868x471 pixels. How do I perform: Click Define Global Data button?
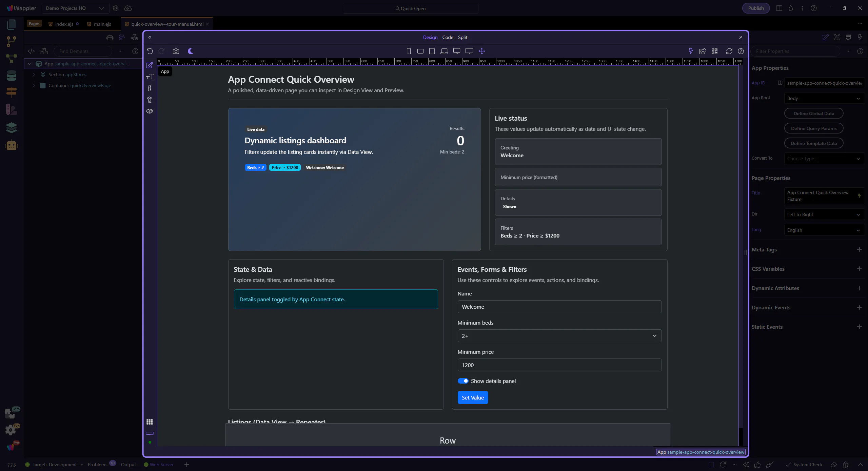pos(813,114)
